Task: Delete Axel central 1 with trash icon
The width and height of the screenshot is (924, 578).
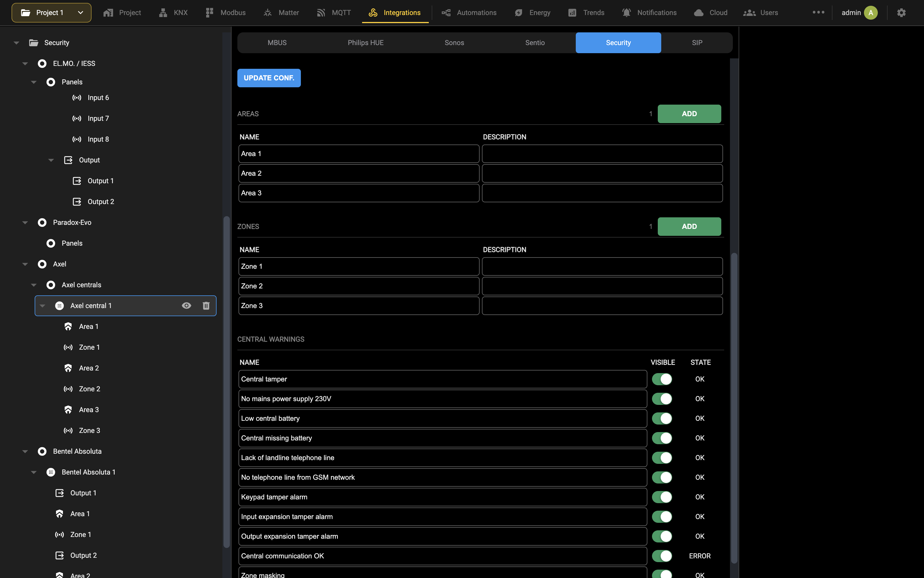Action: 206,305
